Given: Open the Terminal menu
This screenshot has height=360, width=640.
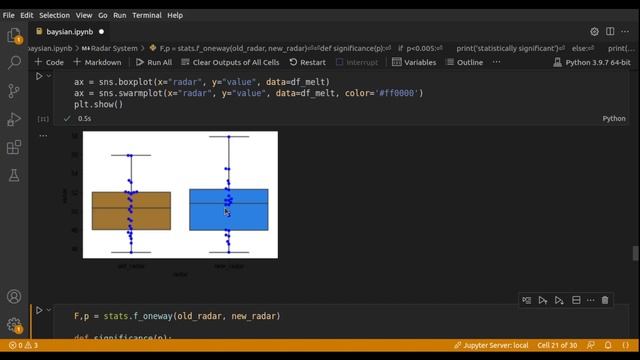Looking at the screenshot, I should [x=147, y=15].
